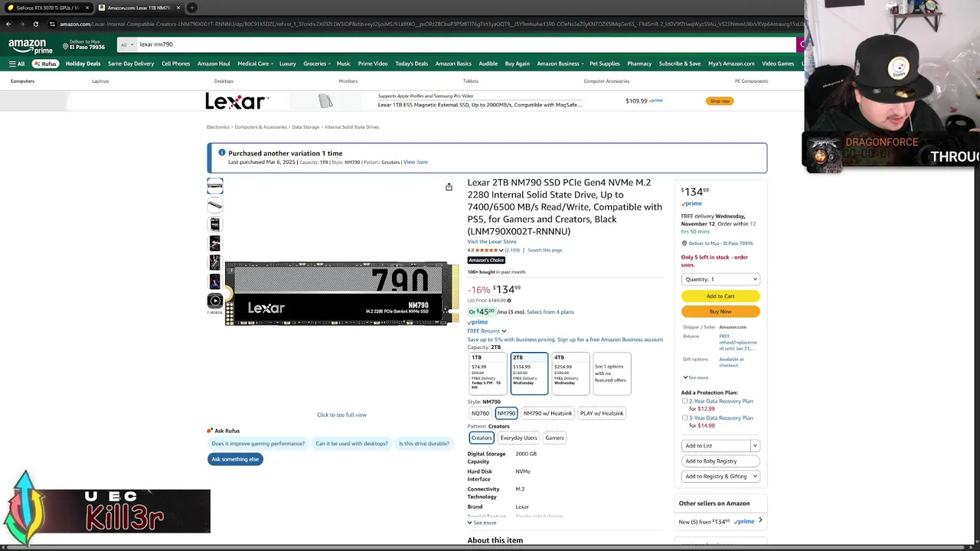Check the 2-Year Data Recovery Plan box
Image resolution: width=980 pixels, height=551 pixels.
pyautogui.click(x=684, y=401)
